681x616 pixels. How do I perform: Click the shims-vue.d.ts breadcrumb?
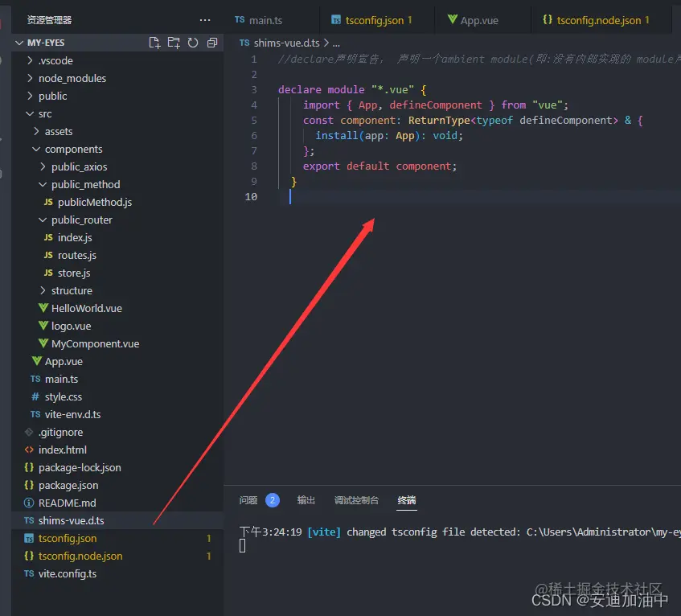point(286,43)
